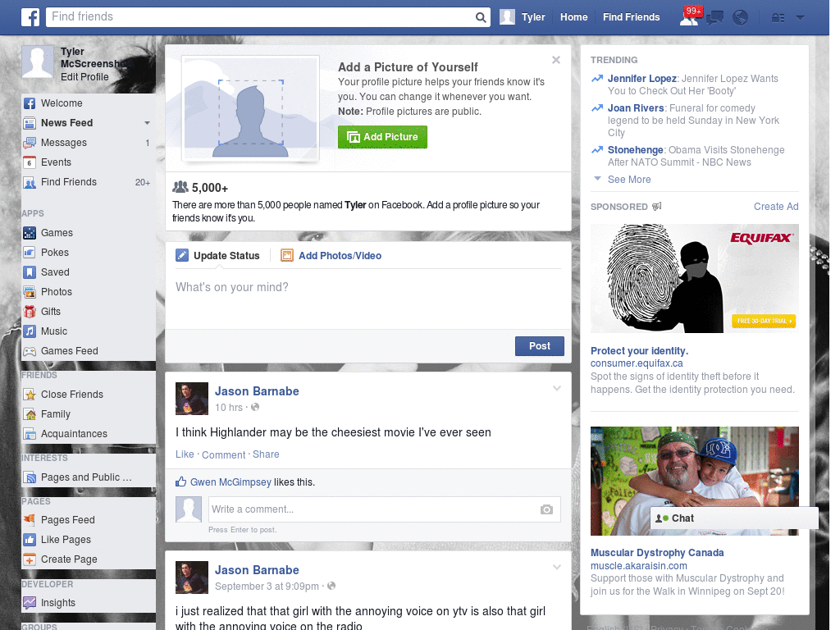The image size is (840, 630).
Task: Open the Pages Feed icon
Action: (30, 519)
